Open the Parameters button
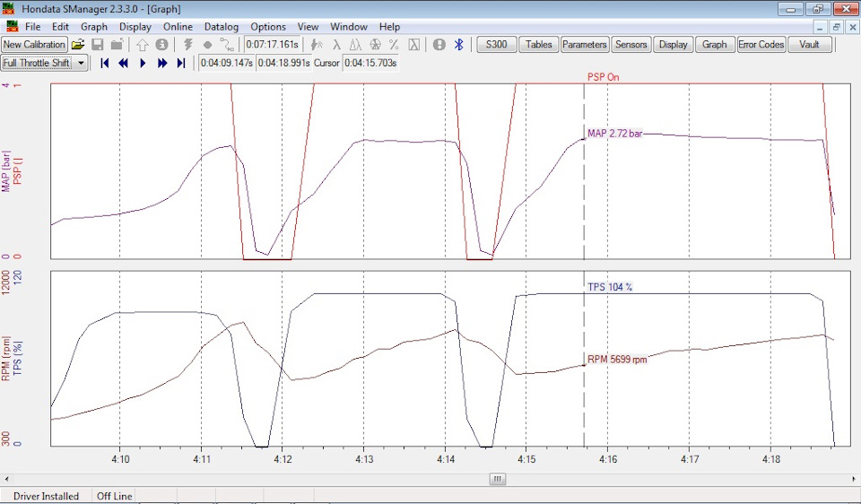Screen dimensions: 861x504 [x=584, y=45]
